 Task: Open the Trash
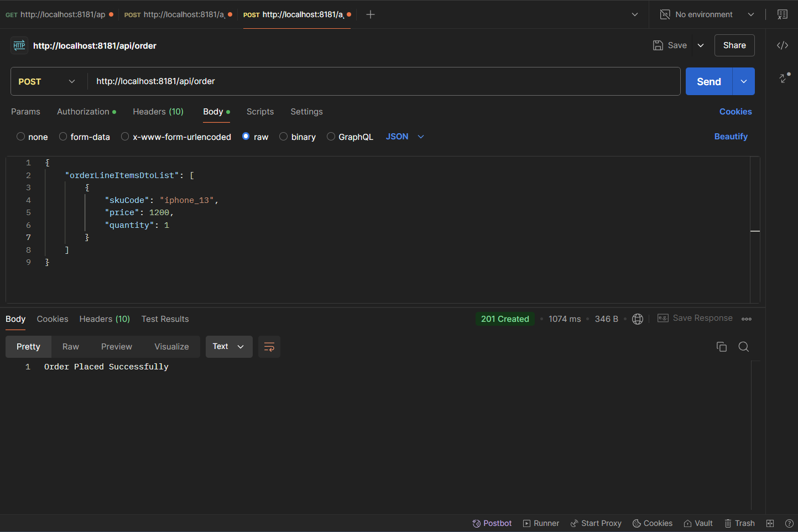(x=739, y=523)
